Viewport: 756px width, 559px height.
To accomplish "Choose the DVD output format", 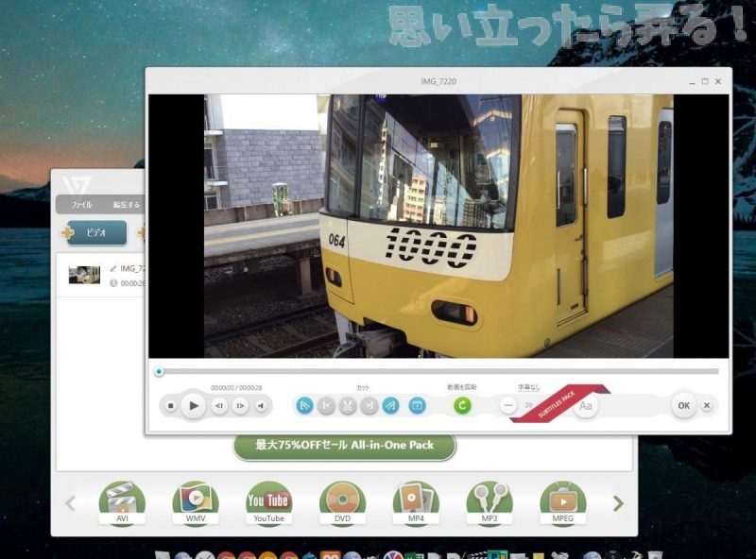I will click(x=342, y=503).
